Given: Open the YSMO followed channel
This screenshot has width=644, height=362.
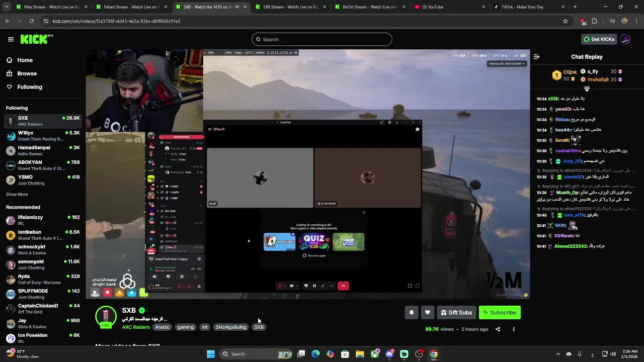Looking at the screenshot, I should coord(43,180).
